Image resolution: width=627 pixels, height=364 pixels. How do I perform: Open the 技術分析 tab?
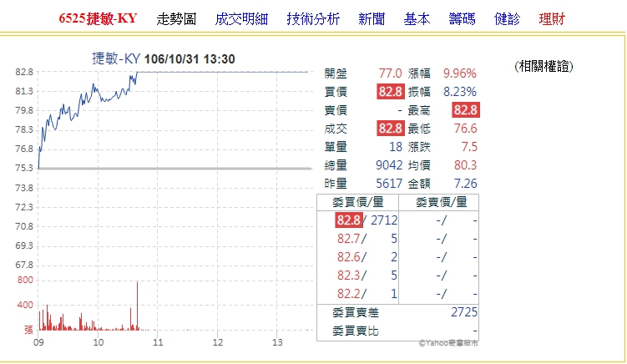(313, 19)
